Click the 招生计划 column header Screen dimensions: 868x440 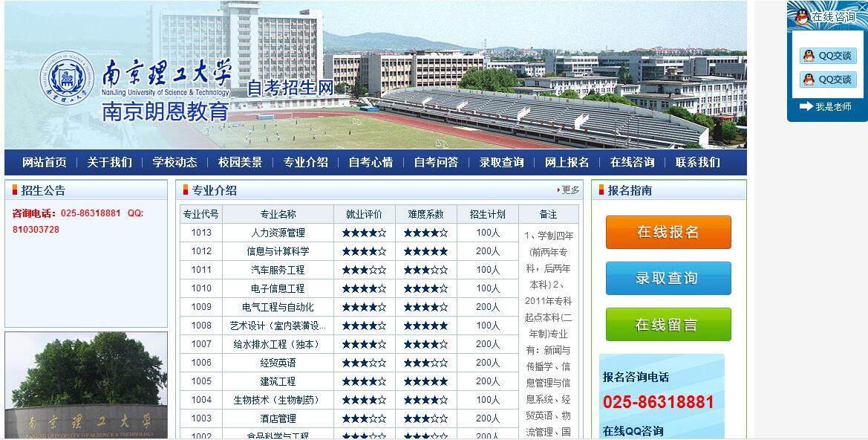[488, 214]
